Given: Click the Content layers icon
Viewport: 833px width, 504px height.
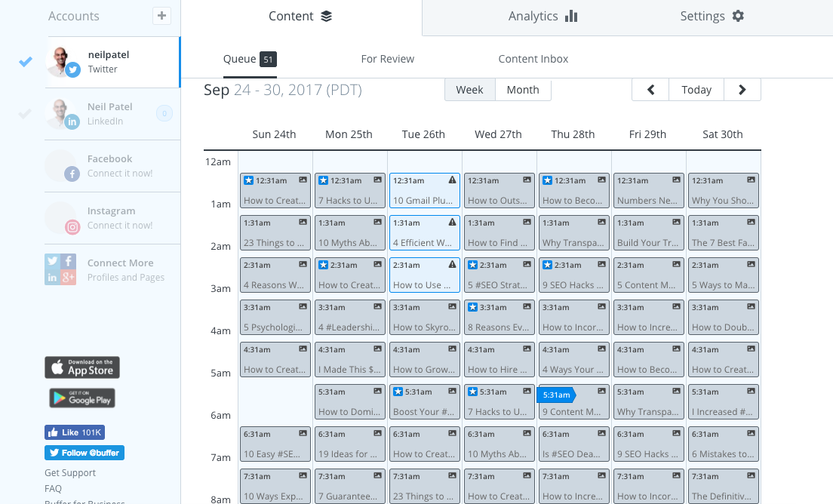Looking at the screenshot, I should (326, 17).
